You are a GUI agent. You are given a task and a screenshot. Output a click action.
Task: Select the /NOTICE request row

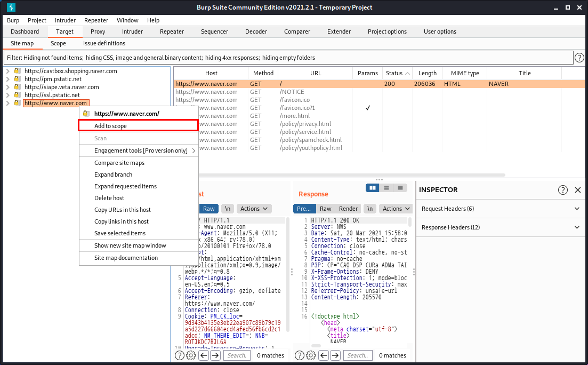click(379, 92)
